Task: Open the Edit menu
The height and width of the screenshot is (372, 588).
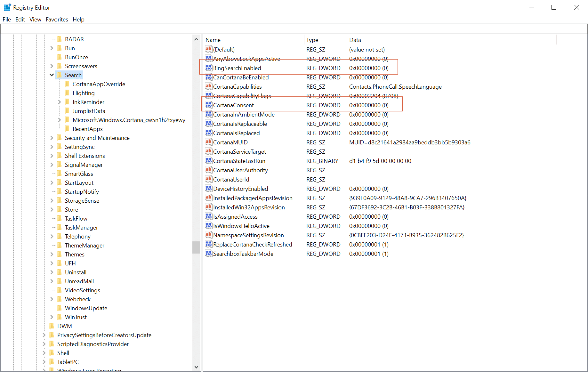Action: pyautogui.click(x=20, y=20)
